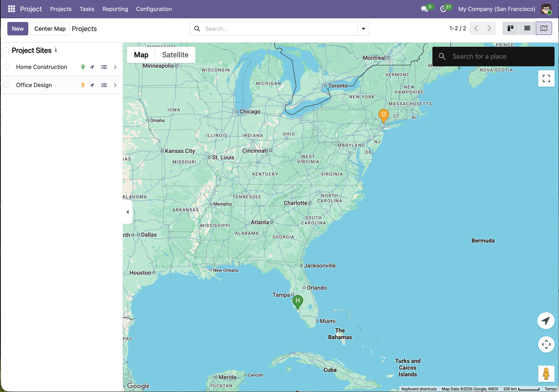Click the Home Construction navigate arrow icon
559x392 pixels.
92,67
